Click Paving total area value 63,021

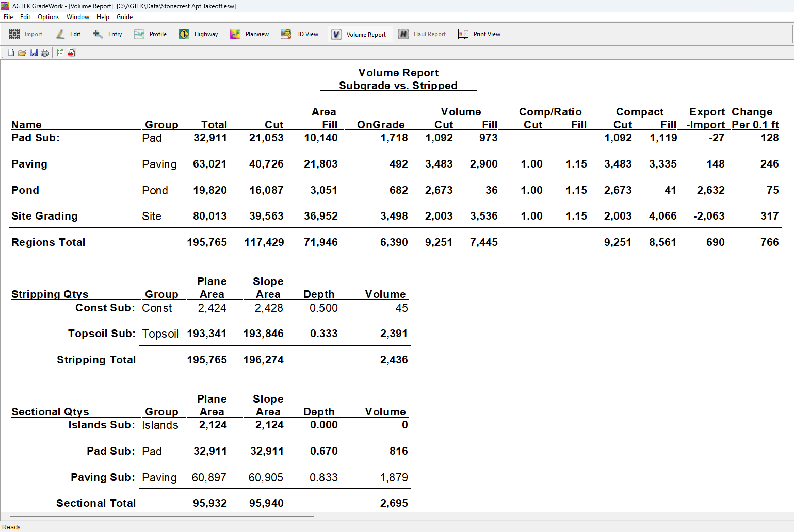[x=209, y=164]
